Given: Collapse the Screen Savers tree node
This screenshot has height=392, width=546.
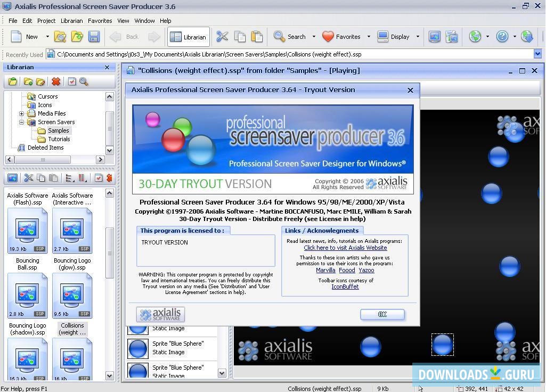Looking at the screenshot, I should point(22,122).
